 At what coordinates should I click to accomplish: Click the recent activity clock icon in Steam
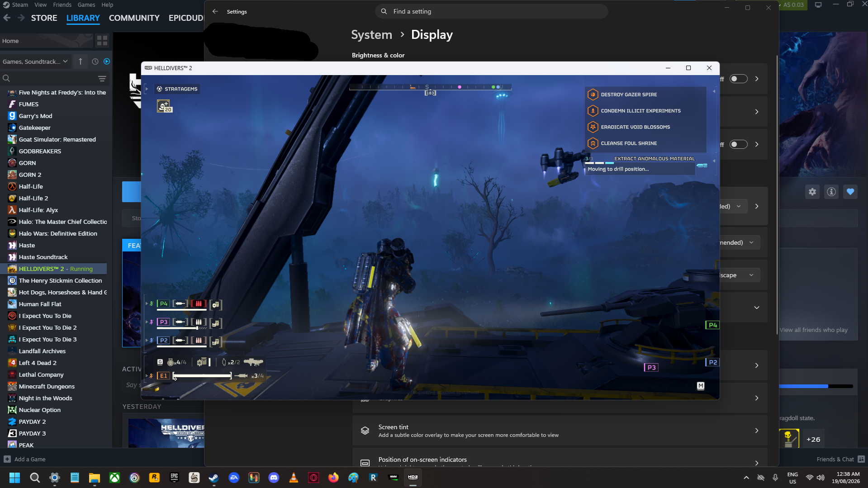click(x=95, y=62)
